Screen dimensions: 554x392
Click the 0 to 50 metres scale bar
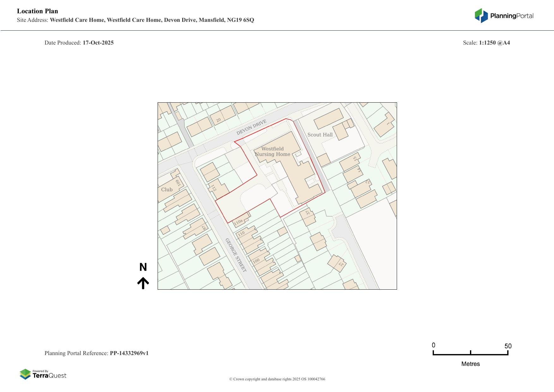[x=470, y=353]
